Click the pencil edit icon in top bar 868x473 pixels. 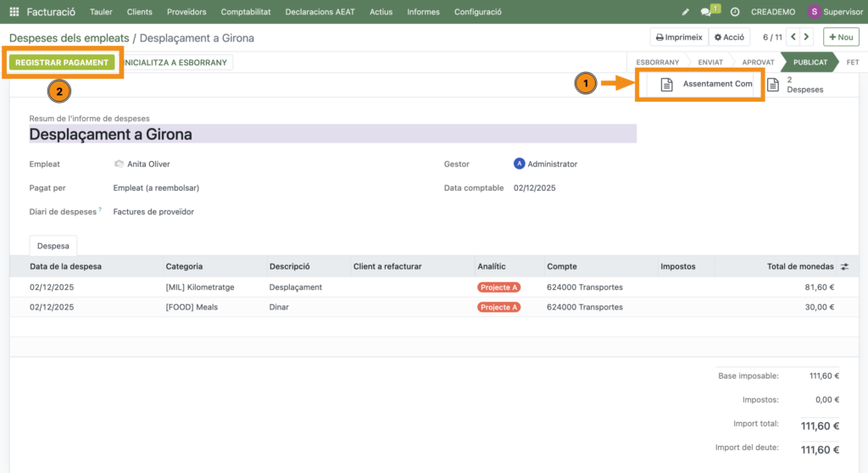click(x=685, y=12)
